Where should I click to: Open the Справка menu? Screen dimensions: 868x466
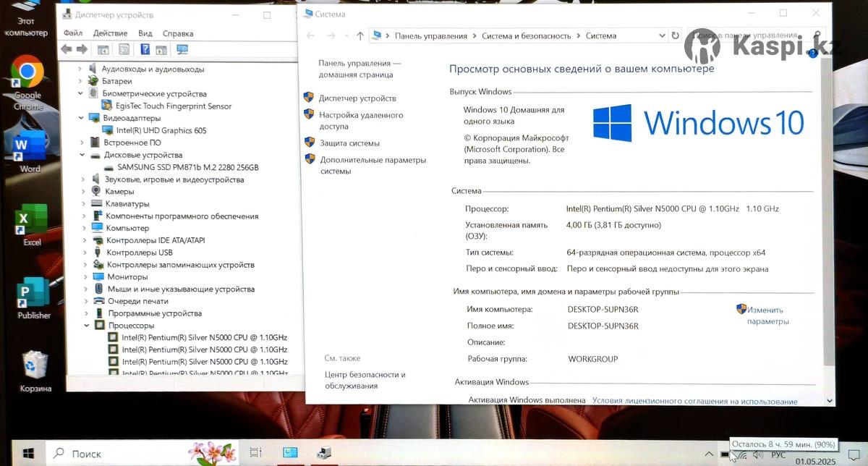[x=178, y=33]
